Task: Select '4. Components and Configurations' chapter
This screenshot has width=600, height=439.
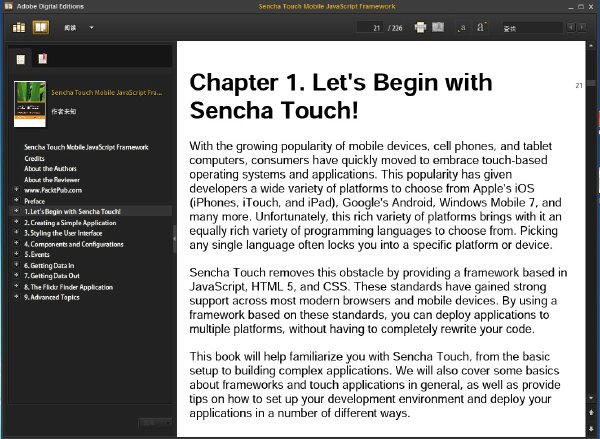Action: click(74, 244)
